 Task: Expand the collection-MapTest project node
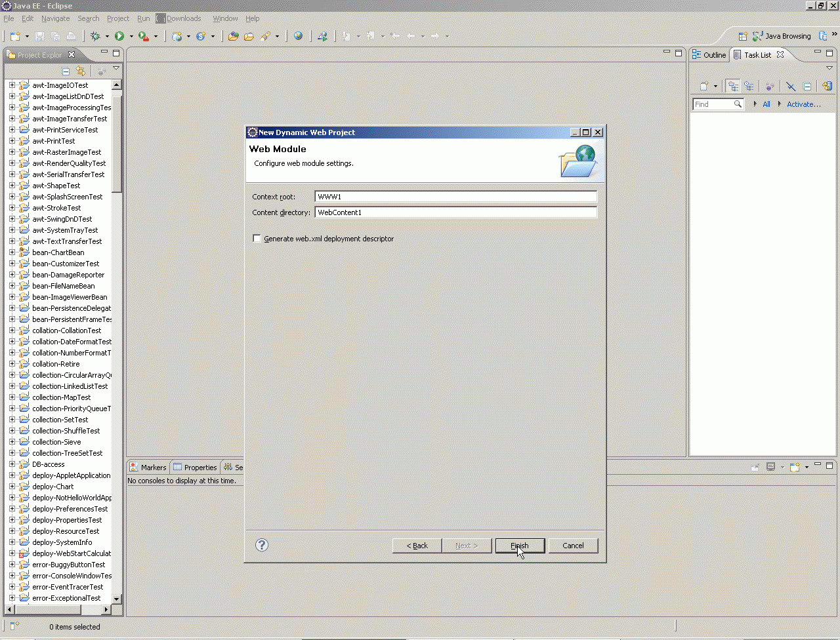pyautogui.click(x=12, y=397)
